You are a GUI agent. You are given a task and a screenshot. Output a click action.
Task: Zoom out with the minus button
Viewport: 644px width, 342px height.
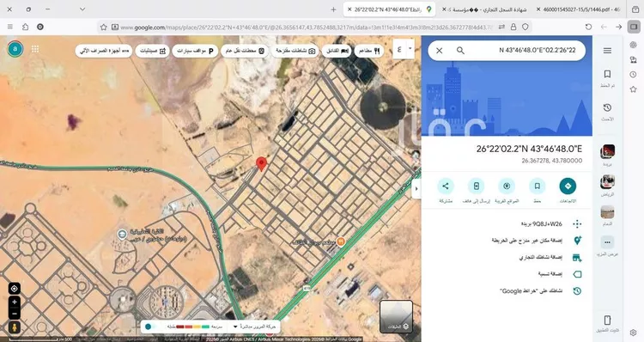tap(15, 314)
